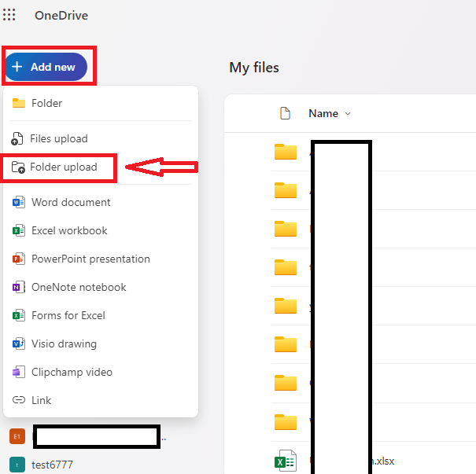Click the Forms for Excel icon

tap(19, 315)
